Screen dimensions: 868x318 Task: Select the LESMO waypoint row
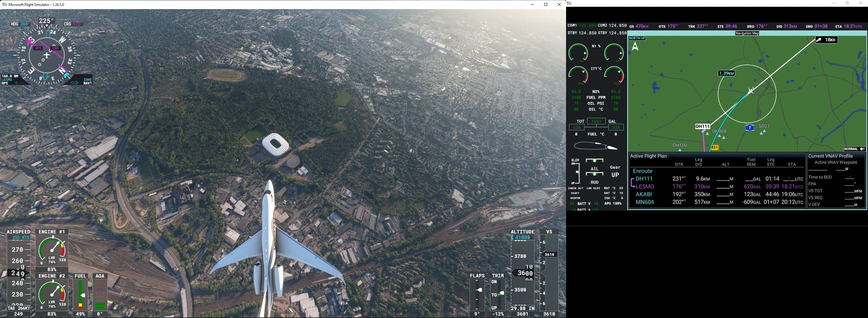[645, 187]
